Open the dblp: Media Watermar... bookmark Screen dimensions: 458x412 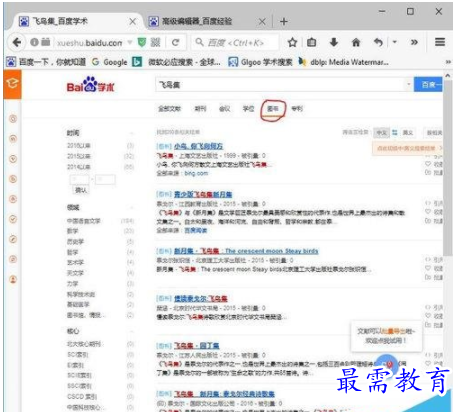[343, 62]
